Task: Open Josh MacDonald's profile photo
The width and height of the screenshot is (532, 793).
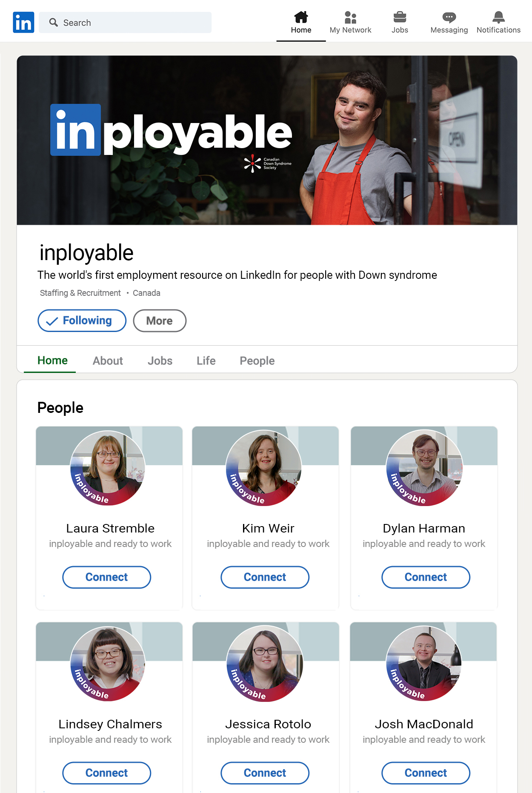Action: [x=424, y=664]
